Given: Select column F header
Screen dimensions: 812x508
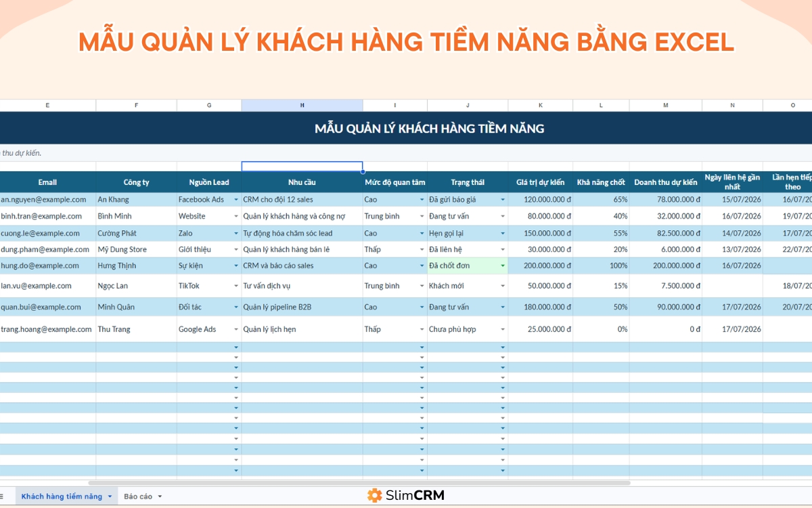Looking at the screenshot, I should pos(137,106).
